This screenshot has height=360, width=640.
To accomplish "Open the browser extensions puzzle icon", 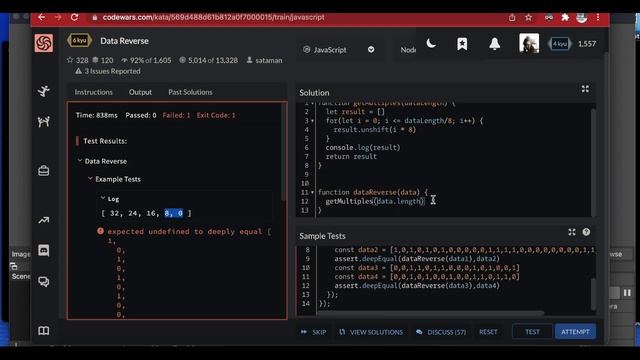I will point(565,17).
